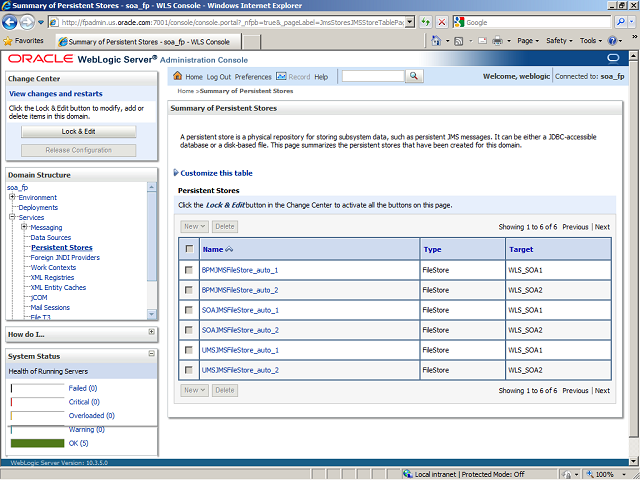The width and height of the screenshot is (640, 480).
Task: Click the Name column sort icon
Action: (x=230, y=249)
